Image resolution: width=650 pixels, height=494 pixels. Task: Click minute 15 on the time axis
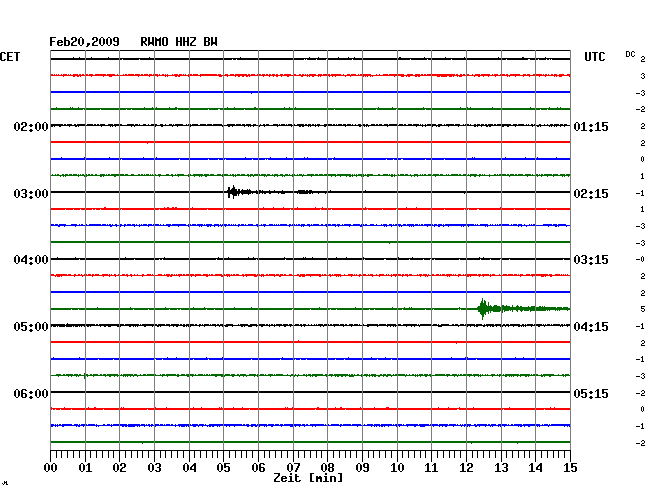[570, 467]
